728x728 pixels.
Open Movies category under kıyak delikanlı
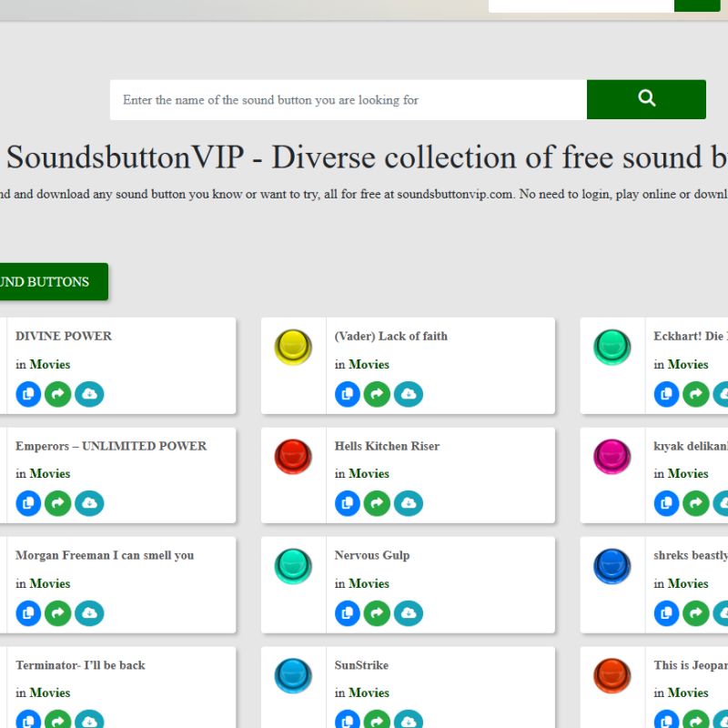[688, 473]
